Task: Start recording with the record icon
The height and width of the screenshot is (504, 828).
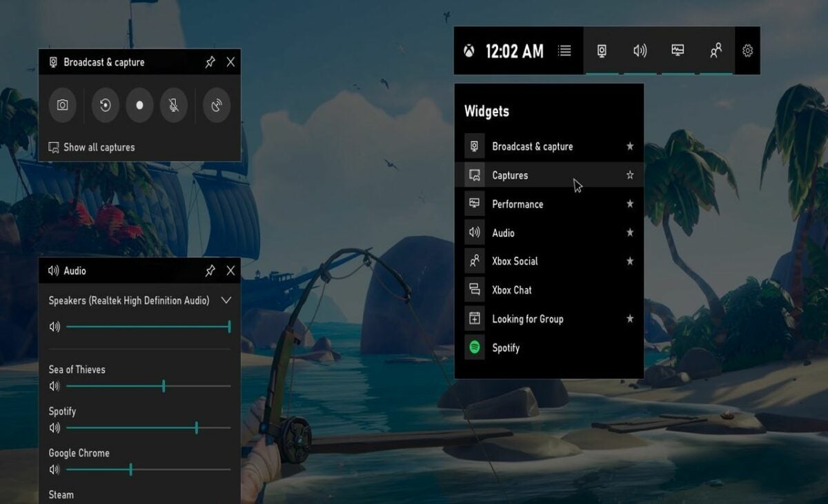Action: coord(141,105)
